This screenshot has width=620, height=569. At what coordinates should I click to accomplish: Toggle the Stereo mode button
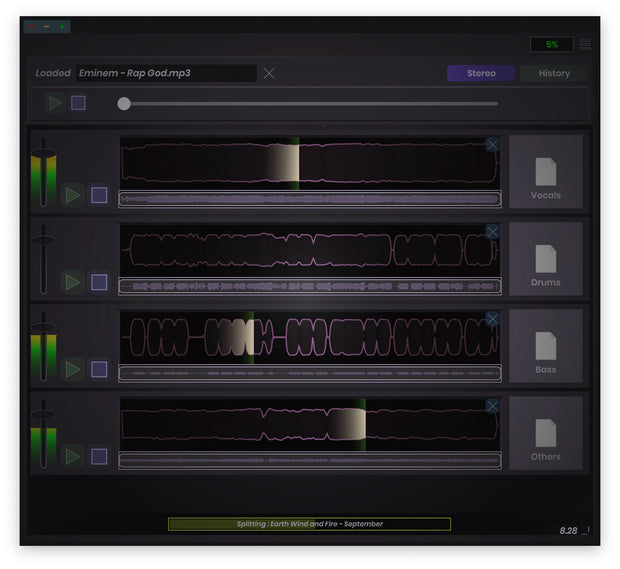481,73
